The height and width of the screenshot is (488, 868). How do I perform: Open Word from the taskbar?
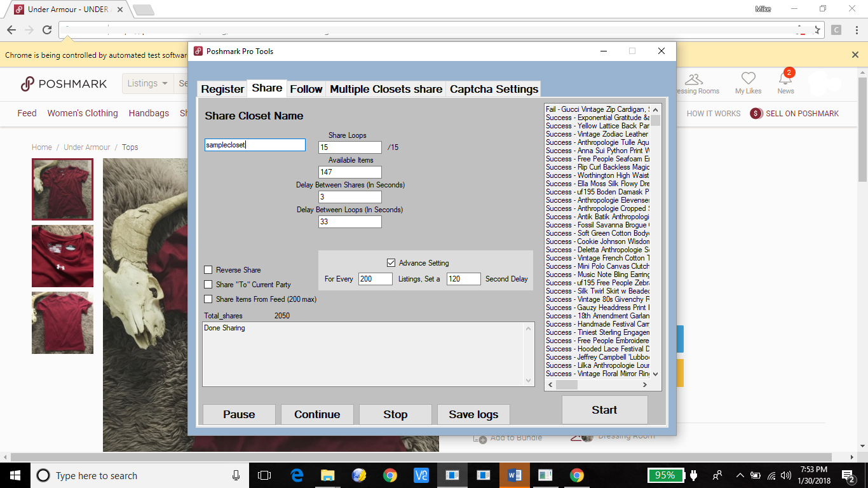point(514,475)
